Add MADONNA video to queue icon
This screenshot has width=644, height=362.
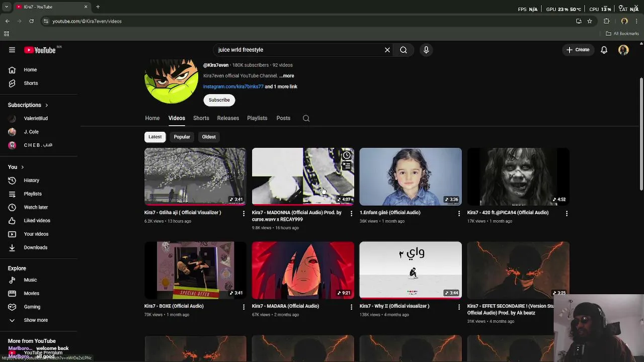[x=347, y=165]
